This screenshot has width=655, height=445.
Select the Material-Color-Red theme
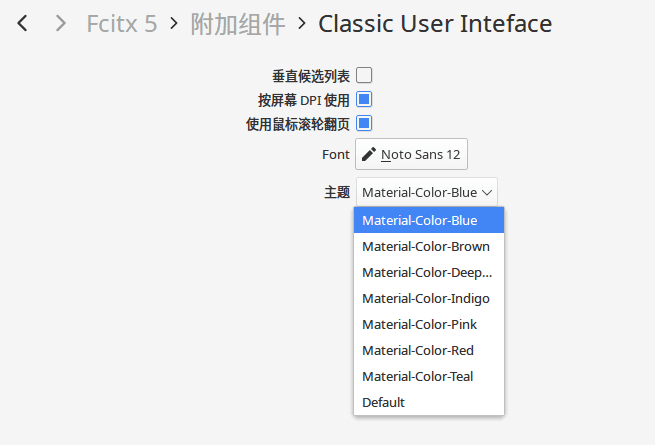coord(428,350)
